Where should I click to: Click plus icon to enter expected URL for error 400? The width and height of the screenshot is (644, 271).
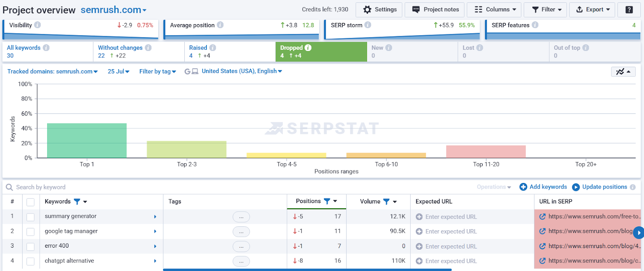point(419,246)
